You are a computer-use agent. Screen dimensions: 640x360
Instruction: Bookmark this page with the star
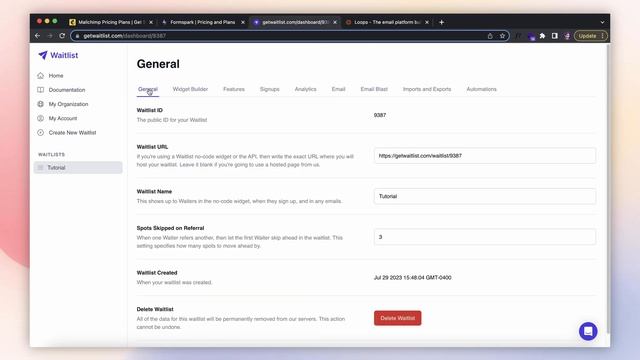[502, 36]
